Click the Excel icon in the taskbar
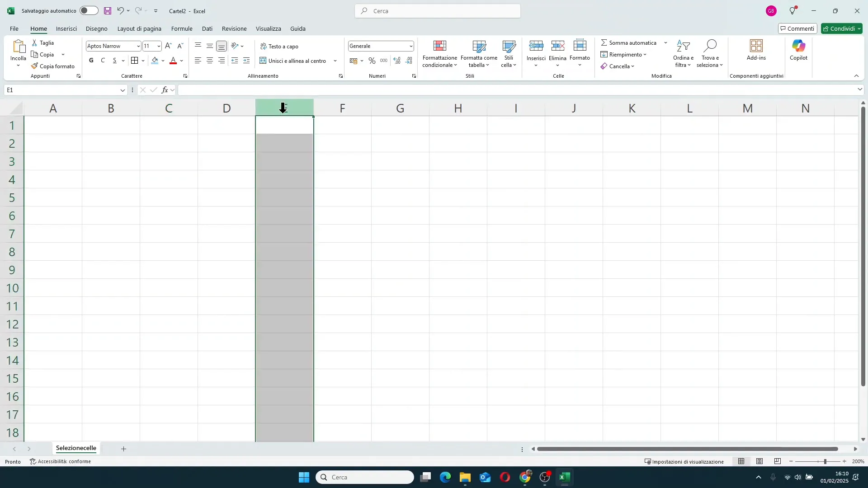 pos(564,477)
